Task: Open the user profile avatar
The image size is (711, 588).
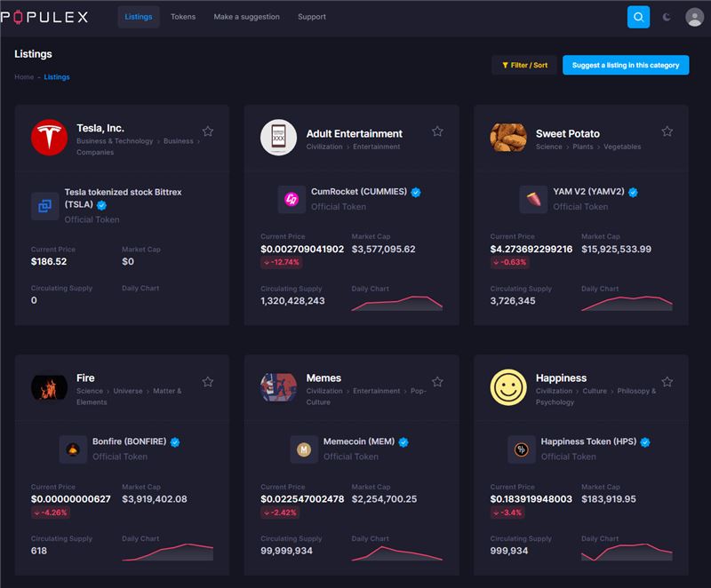Action: 694,17
